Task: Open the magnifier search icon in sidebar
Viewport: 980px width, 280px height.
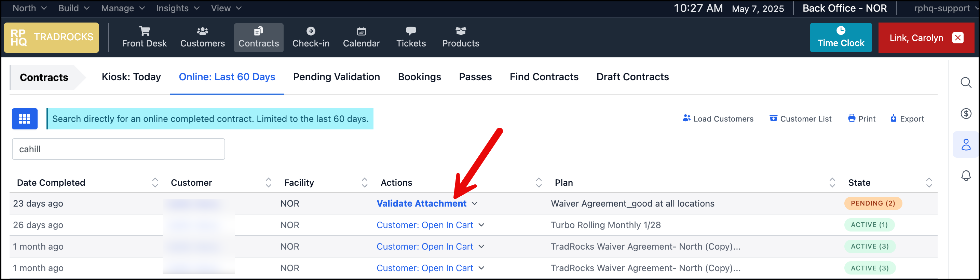Action: [966, 82]
